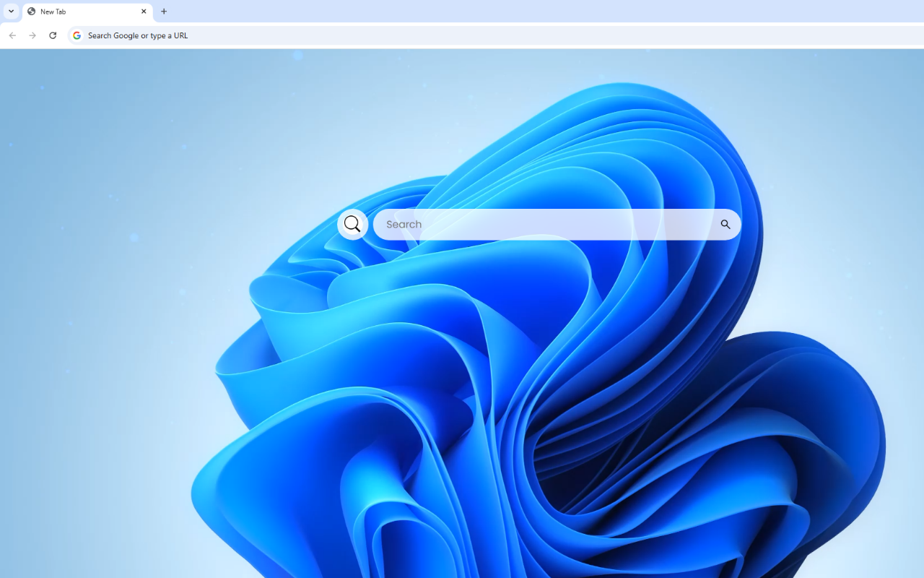Click the reload page icon
Screen dimensions: 924x578
pyautogui.click(x=52, y=35)
